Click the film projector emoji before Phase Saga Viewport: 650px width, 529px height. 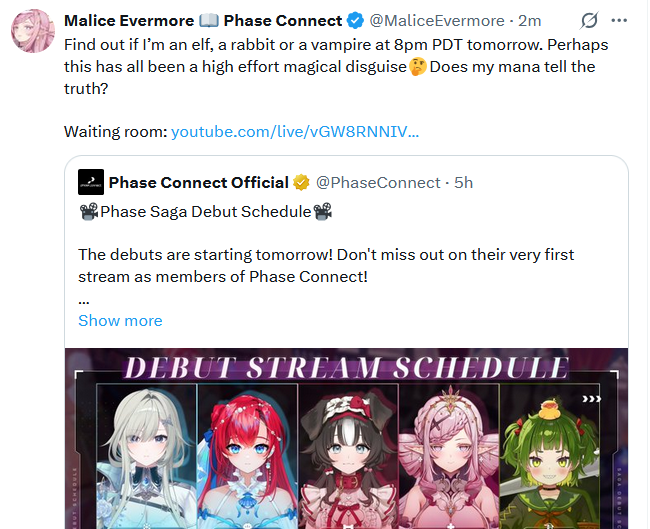pos(88,211)
